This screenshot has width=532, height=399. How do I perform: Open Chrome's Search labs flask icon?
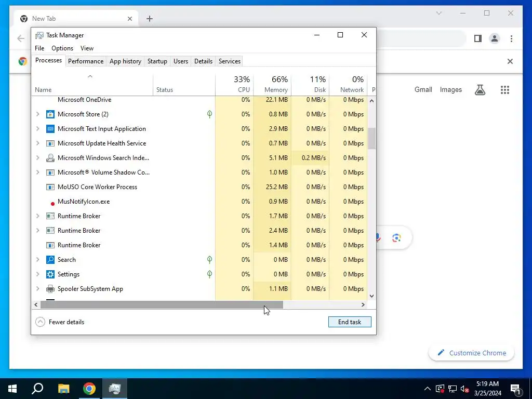[x=480, y=90]
